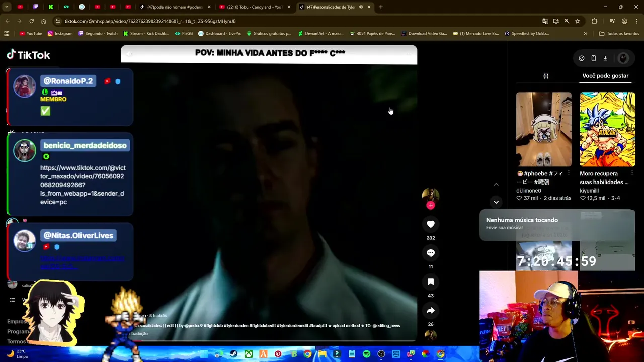Open the Chrome profile avatar button
The height and width of the screenshot is (362, 644).
(624, 21)
